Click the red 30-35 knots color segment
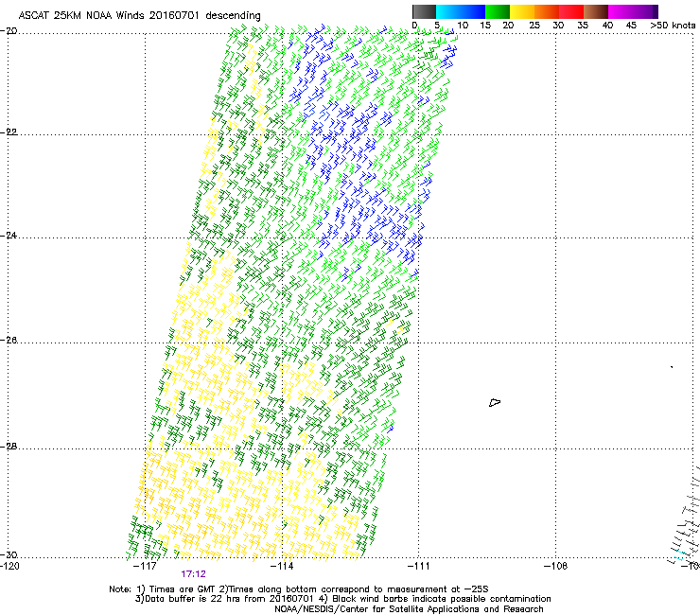The height and width of the screenshot is (615, 700). point(571,11)
